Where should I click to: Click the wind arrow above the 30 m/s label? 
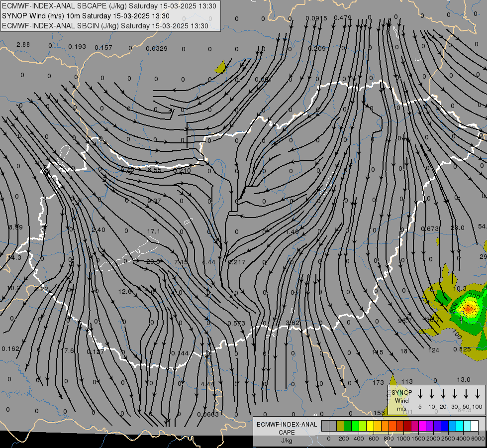(x=455, y=394)
